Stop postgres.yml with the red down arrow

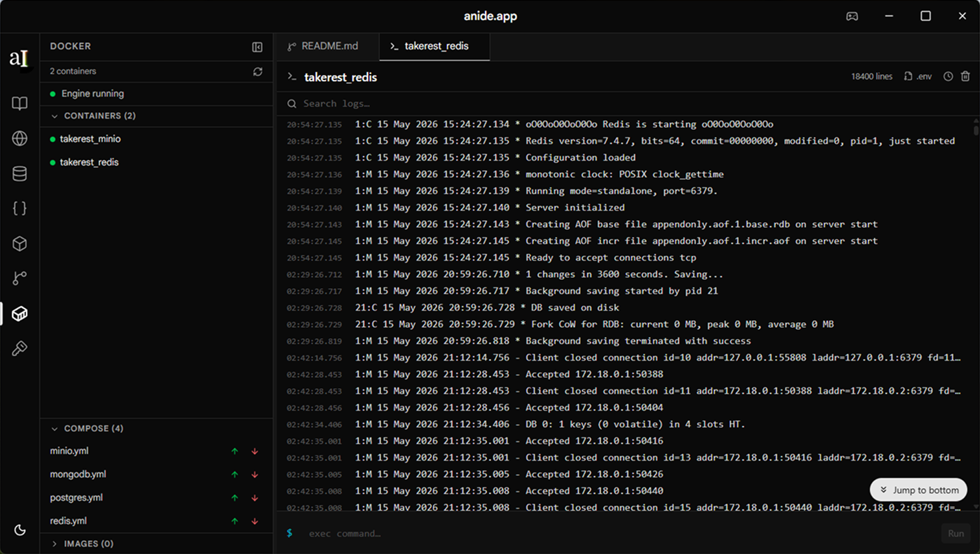tap(255, 498)
